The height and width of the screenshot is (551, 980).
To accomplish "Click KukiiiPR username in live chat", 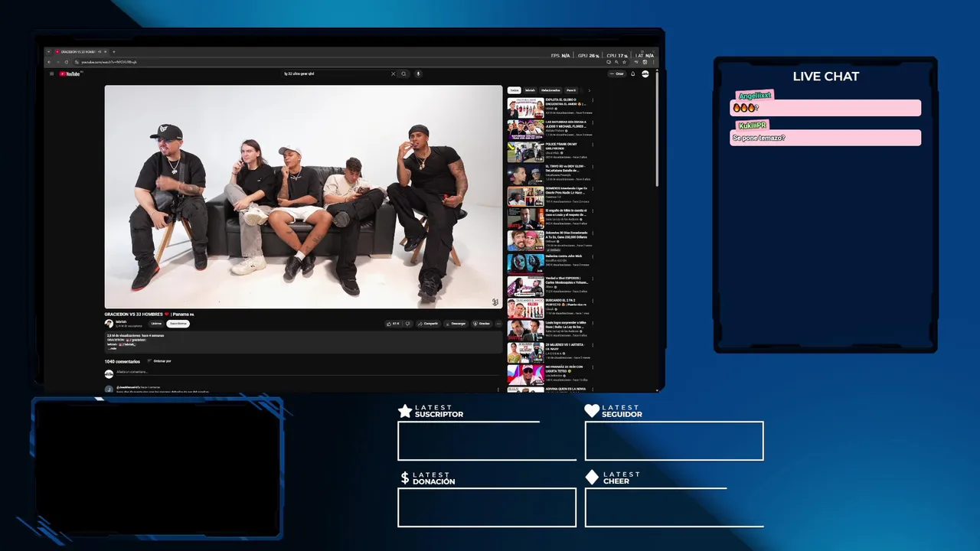I will coord(751,126).
